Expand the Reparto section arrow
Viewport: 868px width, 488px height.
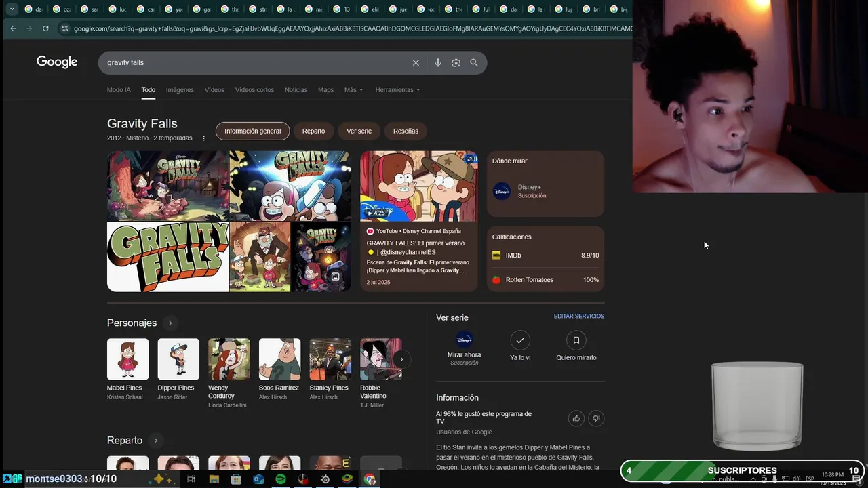pyautogui.click(x=155, y=441)
